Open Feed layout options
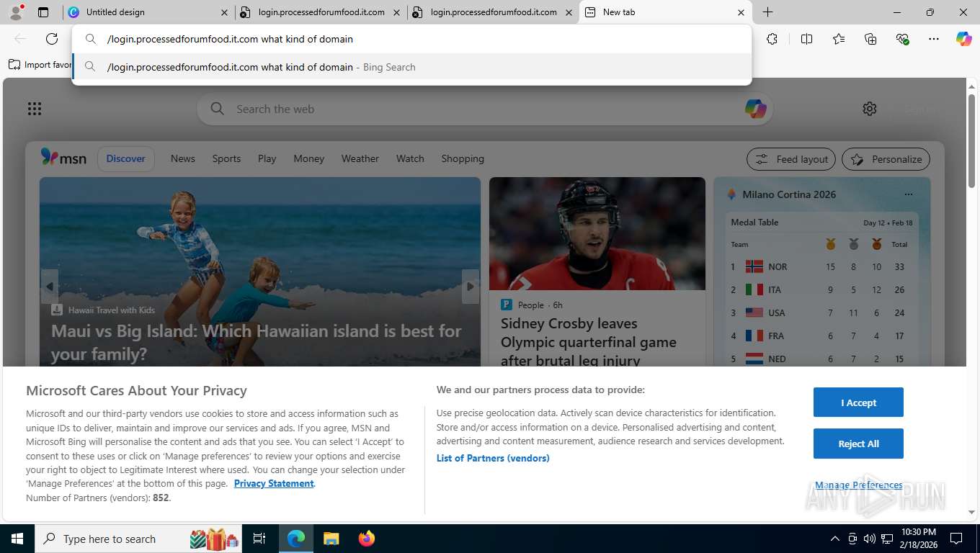 coord(791,159)
